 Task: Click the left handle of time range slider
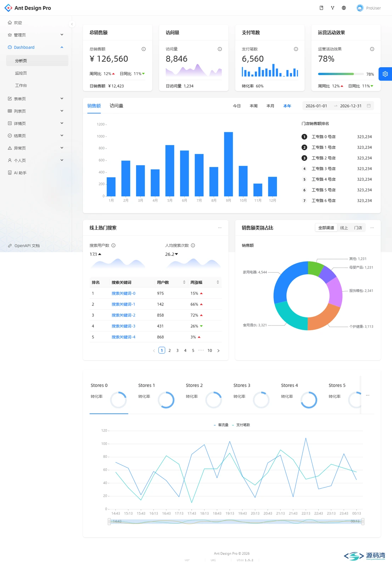pos(109,521)
